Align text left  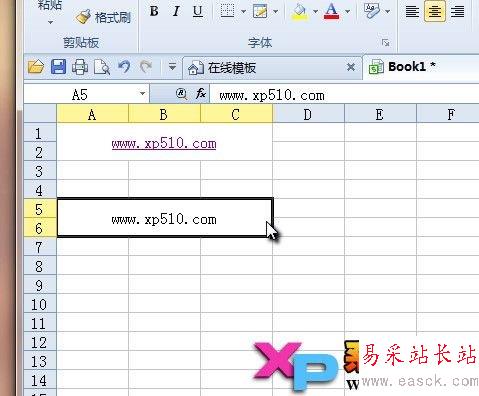(412, 12)
